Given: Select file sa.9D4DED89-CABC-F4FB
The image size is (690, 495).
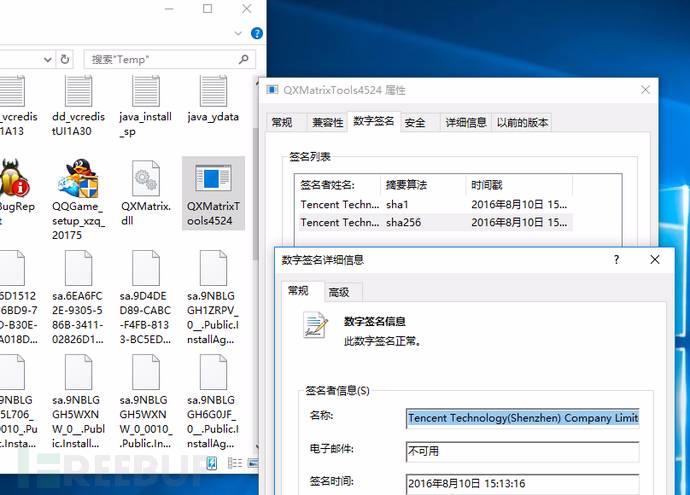Looking at the screenshot, I should [146, 297].
